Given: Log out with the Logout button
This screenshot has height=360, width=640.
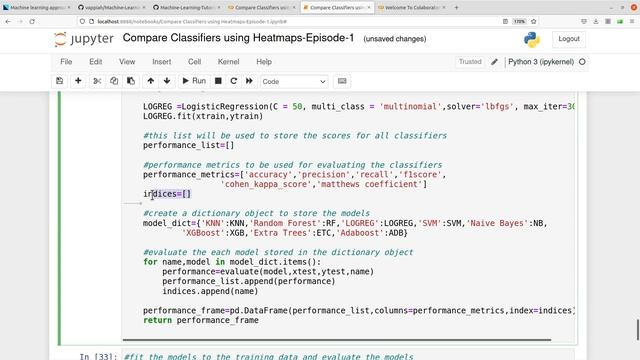Looking at the screenshot, I should tap(569, 39).
